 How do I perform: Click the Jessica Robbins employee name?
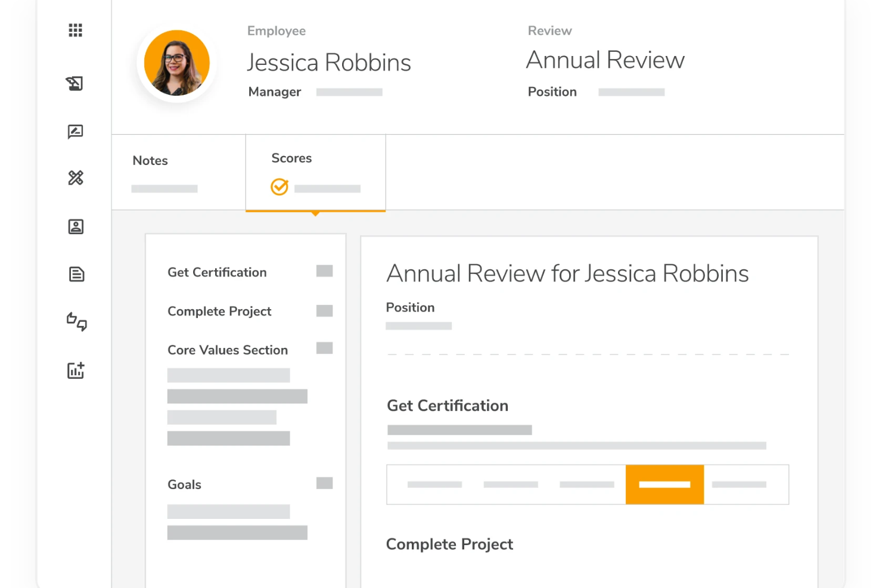(329, 63)
